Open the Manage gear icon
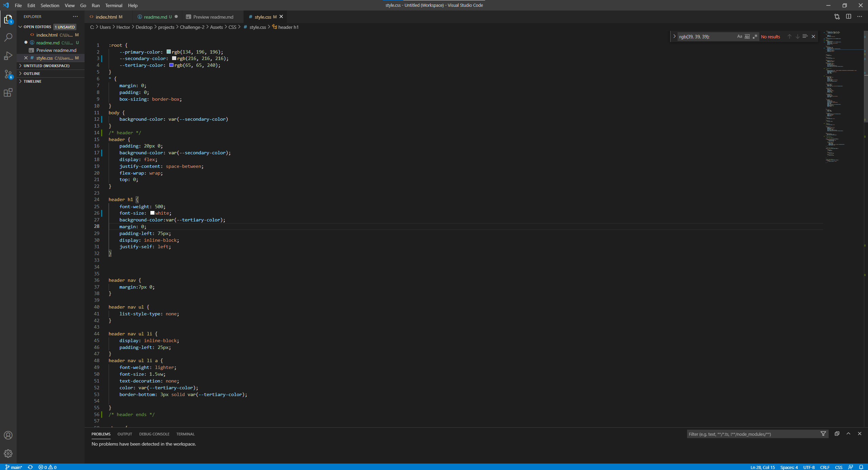This screenshot has height=470, width=868. [8, 453]
